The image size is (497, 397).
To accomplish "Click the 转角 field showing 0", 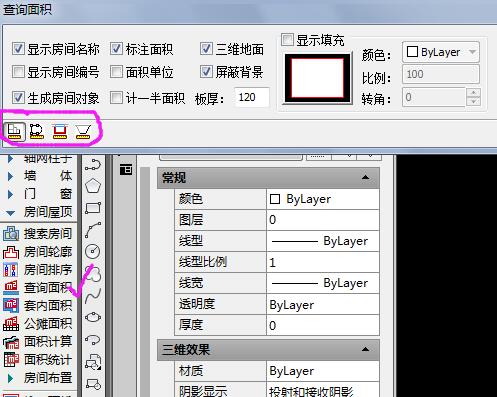I will click(x=434, y=97).
